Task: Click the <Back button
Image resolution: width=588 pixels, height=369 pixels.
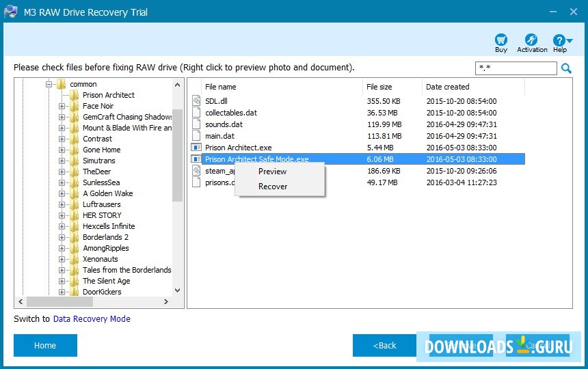Action: tap(384, 345)
